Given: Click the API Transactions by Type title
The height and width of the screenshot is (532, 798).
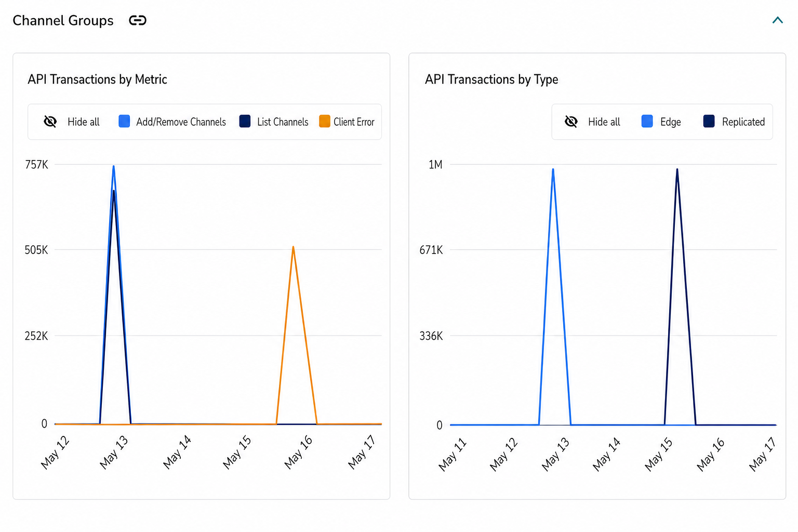Looking at the screenshot, I should click(x=491, y=79).
